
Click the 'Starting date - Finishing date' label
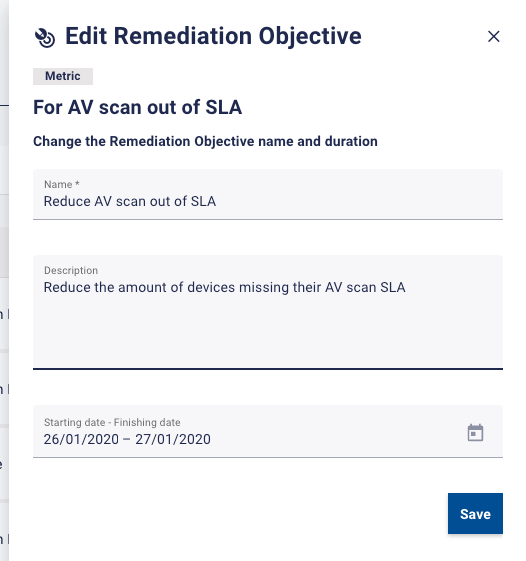click(x=112, y=423)
